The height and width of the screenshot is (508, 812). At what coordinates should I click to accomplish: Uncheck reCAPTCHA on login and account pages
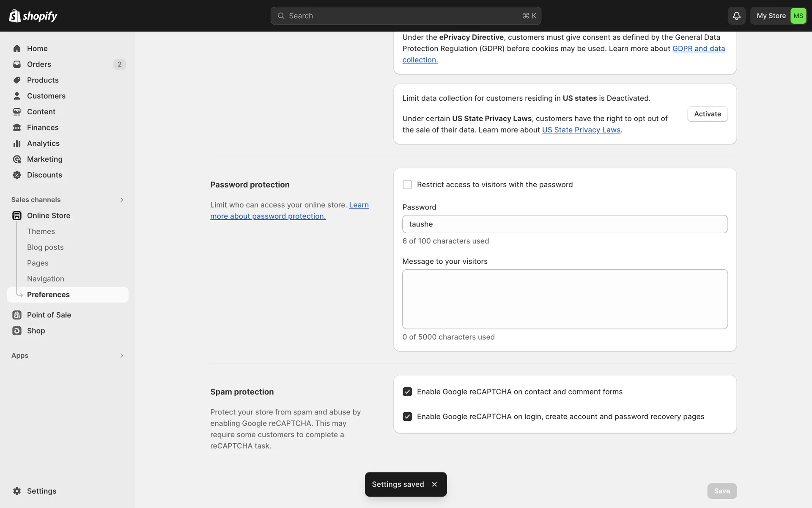pyautogui.click(x=407, y=417)
